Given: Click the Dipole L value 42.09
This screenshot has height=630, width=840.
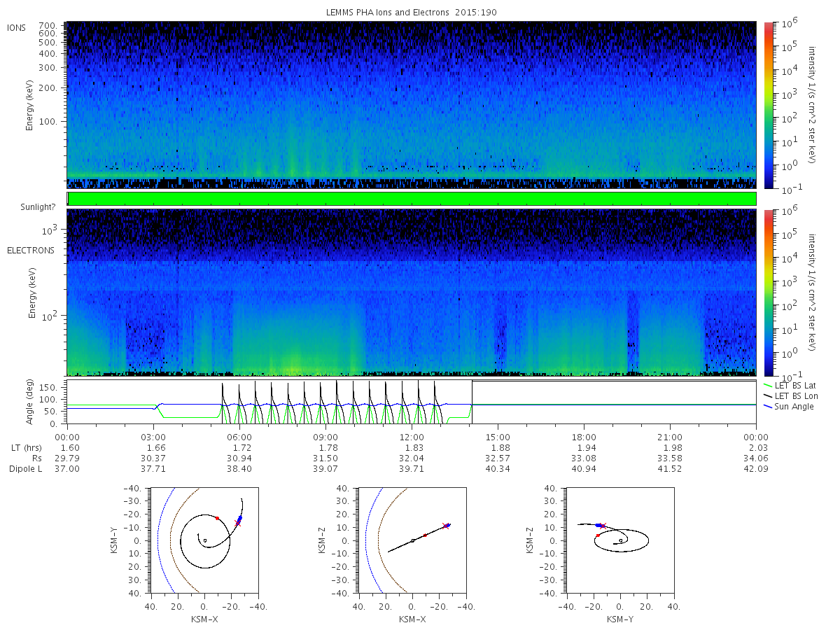Looking at the screenshot, I should click(756, 468).
